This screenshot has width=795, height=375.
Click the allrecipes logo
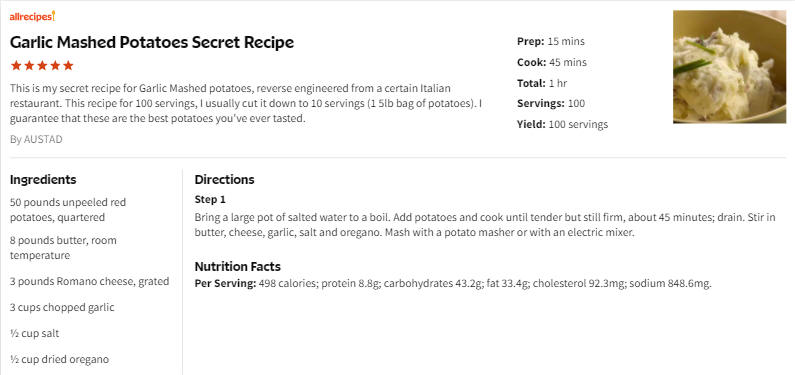pyautogui.click(x=32, y=16)
